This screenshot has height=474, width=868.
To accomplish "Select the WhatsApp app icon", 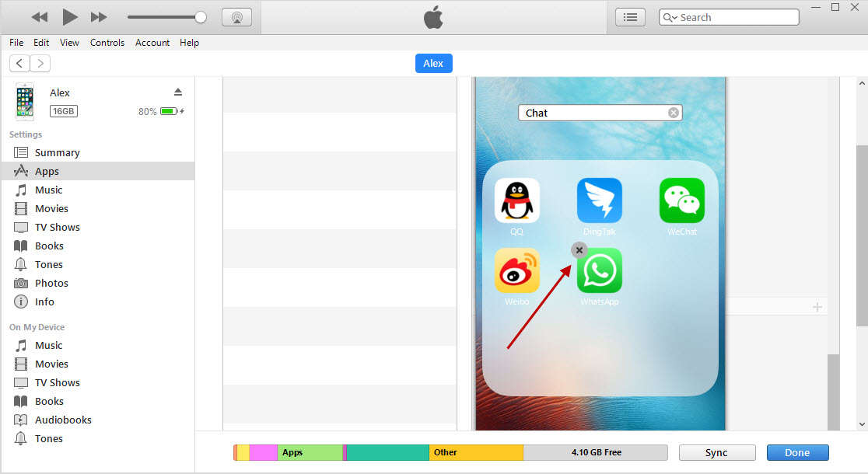I will tap(600, 270).
